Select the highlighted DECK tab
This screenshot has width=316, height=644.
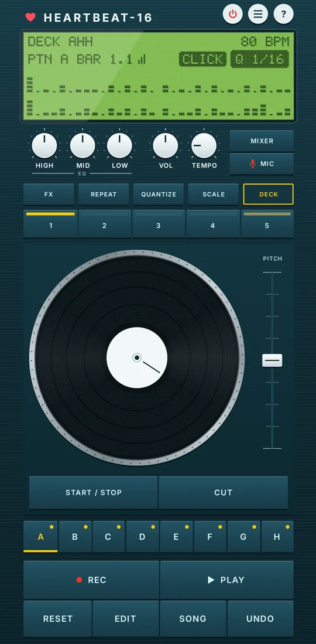point(269,195)
